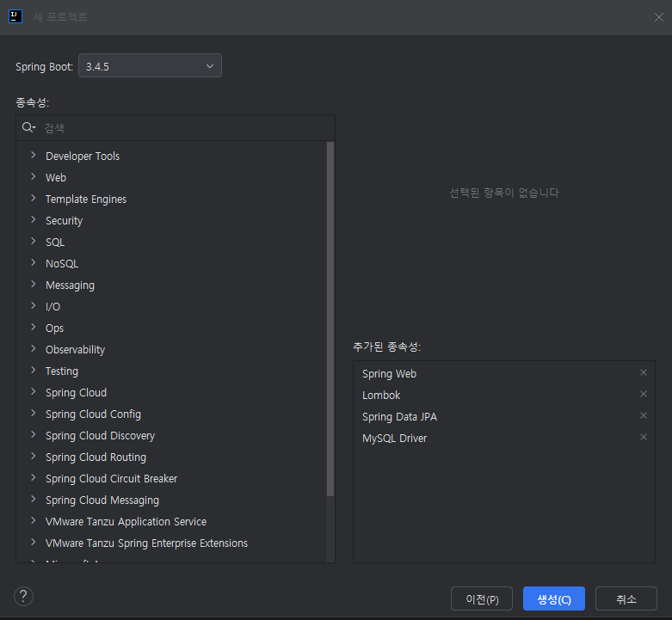Select MySQL Driver in added dependencies
Screen dimensions: 672x620
(394, 439)
